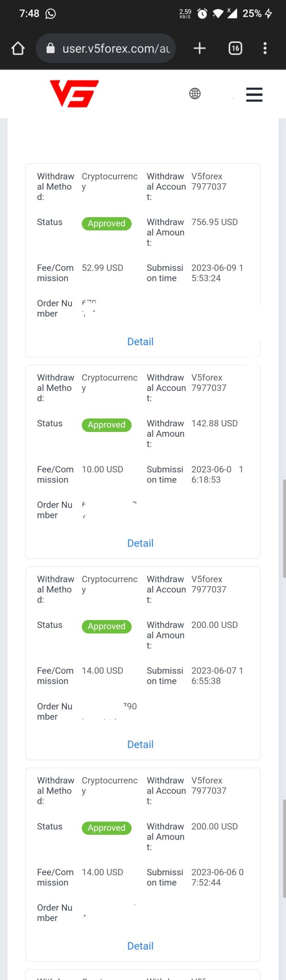Click Approved badge with 10.00 USD fee
Viewport: 286px width, 980px height.
106,425
